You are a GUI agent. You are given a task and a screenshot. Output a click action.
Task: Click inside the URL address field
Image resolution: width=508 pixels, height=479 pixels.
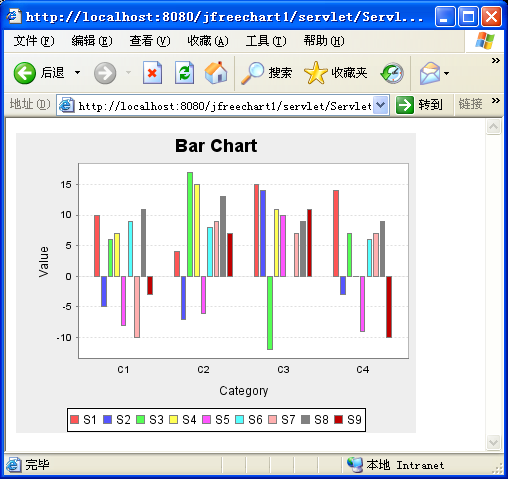(225, 106)
